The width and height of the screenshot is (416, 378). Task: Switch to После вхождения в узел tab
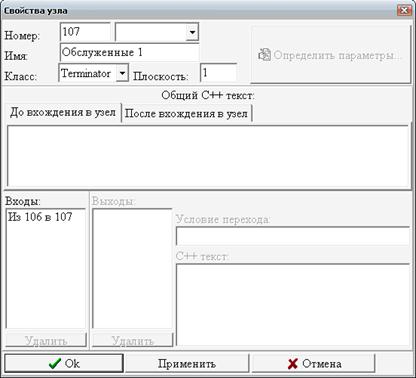[x=186, y=114]
